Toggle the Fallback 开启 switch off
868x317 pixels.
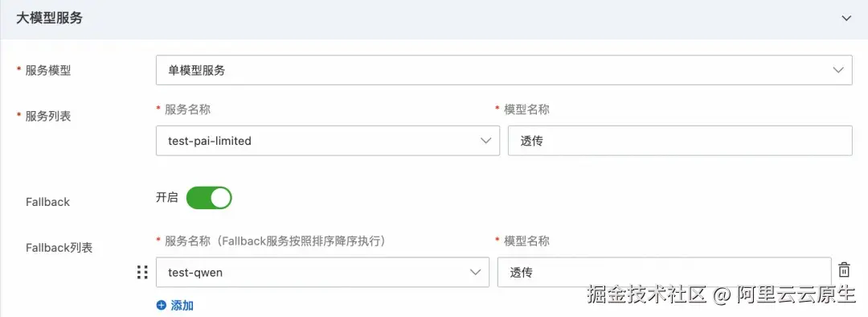209,198
